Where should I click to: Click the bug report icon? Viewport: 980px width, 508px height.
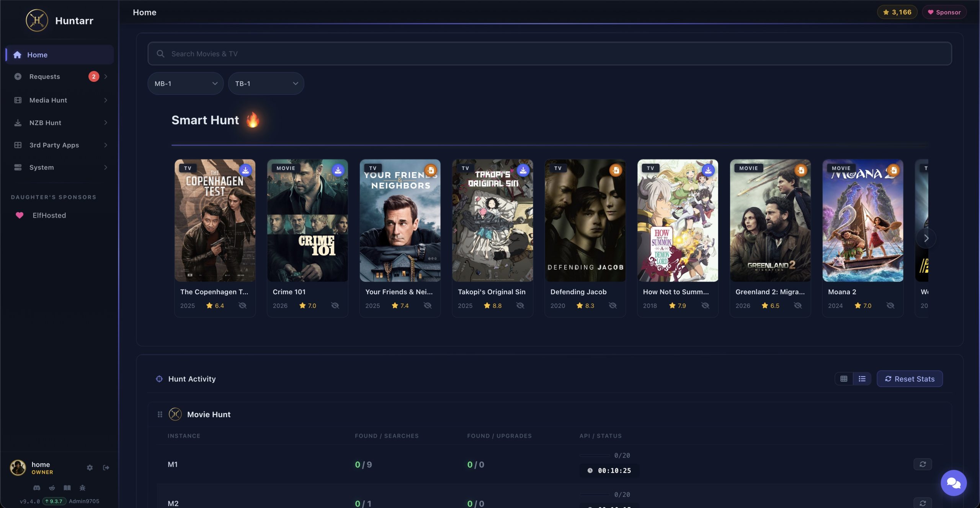82,488
